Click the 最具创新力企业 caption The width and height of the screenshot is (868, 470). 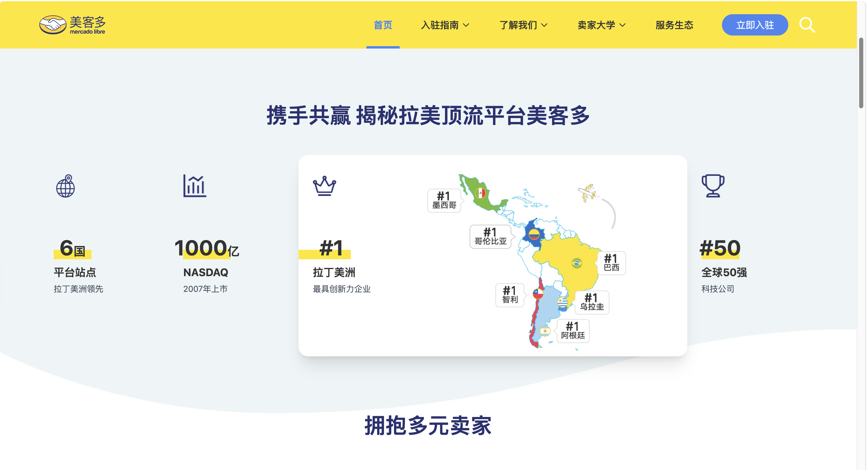tap(341, 289)
